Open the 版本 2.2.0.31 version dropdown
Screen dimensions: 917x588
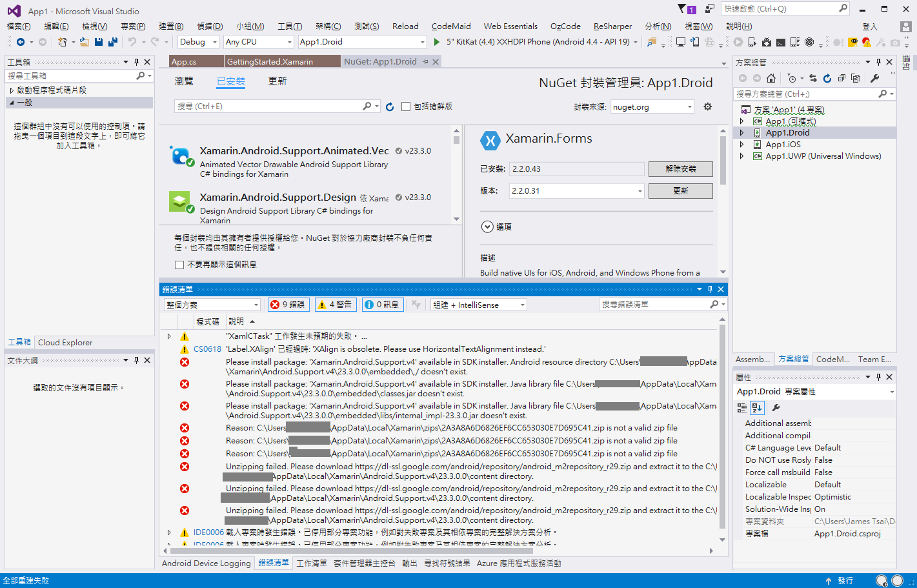coord(577,191)
